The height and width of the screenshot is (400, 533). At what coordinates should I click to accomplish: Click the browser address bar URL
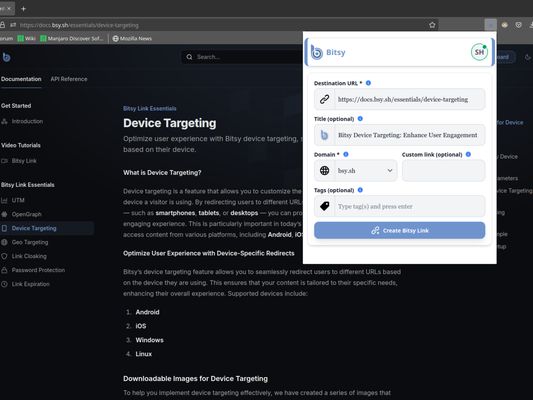[79, 25]
